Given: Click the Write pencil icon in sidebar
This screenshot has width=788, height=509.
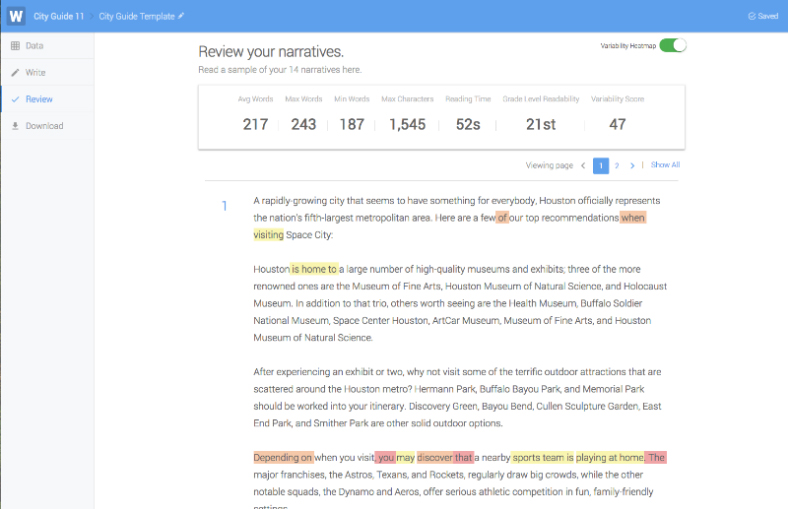Looking at the screenshot, I should (x=15, y=73).
